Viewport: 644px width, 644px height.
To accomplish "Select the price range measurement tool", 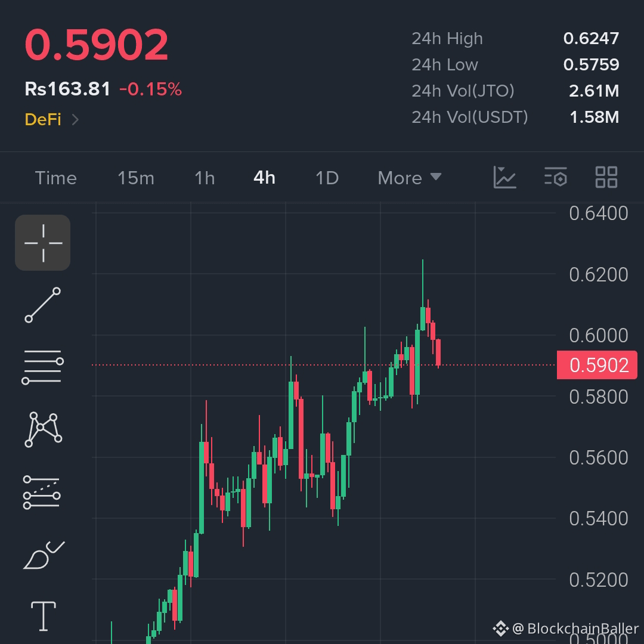I will [42, 492].
